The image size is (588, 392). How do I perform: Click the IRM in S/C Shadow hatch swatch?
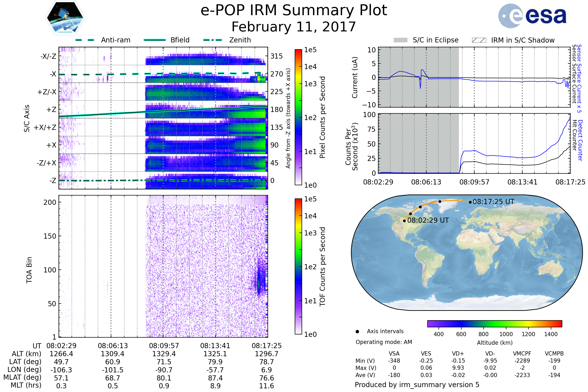pyautogui.click(x=479, y=40)
